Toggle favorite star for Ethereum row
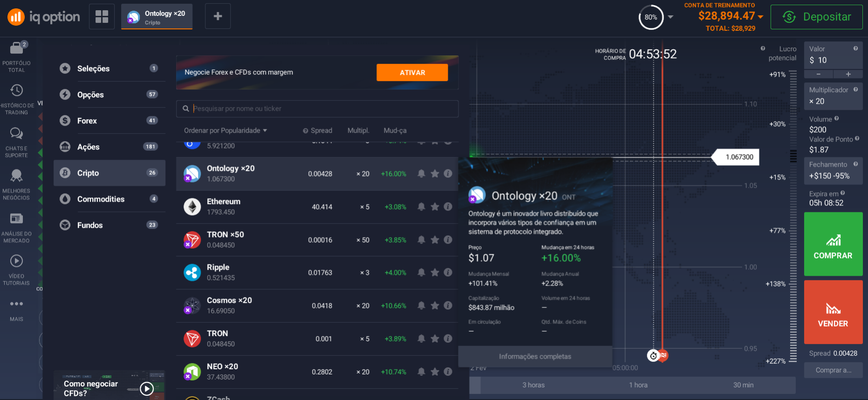Image resolution: width=868 pixels, height=400 pixels. [x=435, y=207]
